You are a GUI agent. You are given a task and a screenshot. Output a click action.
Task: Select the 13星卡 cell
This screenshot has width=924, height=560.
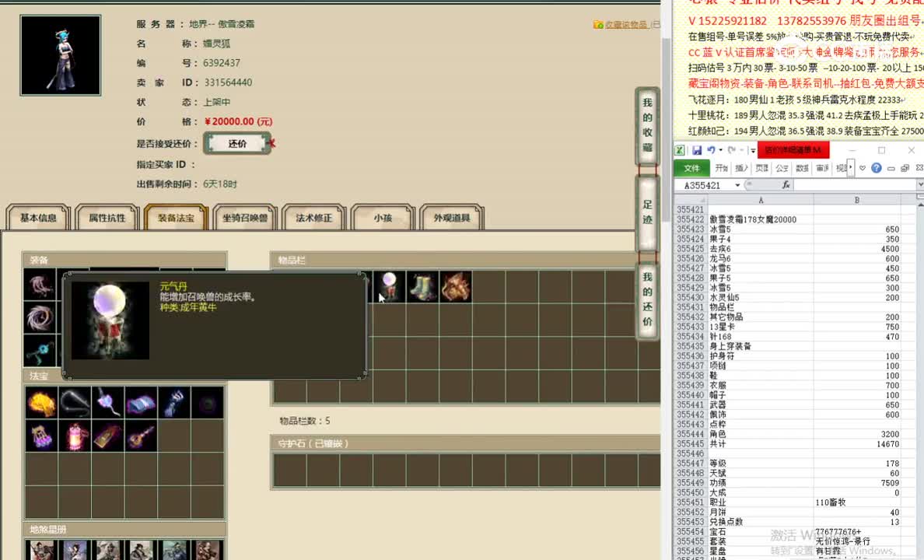coord(761,327)
